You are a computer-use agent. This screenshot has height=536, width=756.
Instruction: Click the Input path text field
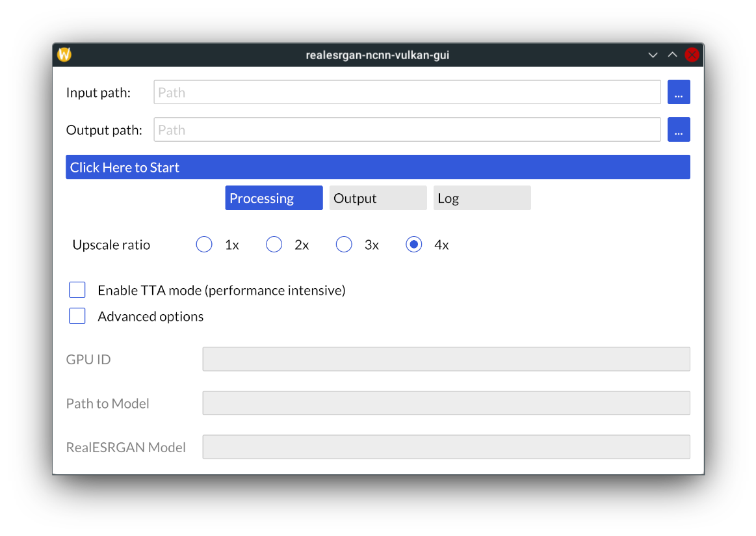(x=407, y=92)
